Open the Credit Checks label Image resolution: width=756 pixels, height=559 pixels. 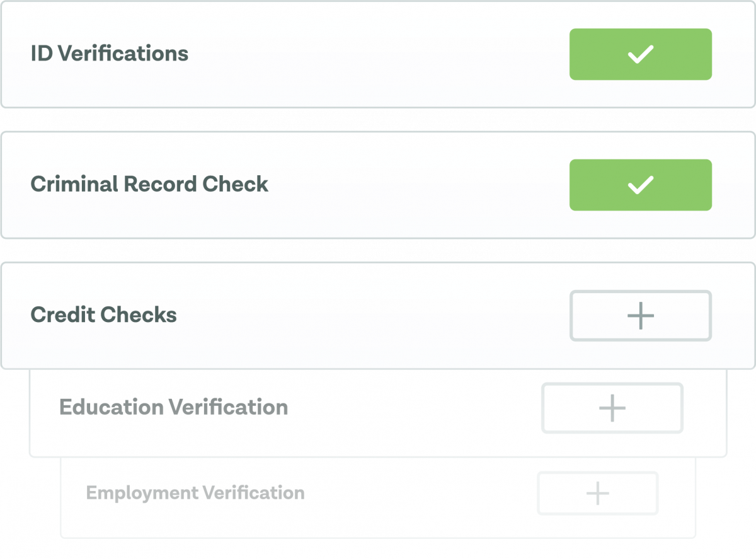(104, 314)
